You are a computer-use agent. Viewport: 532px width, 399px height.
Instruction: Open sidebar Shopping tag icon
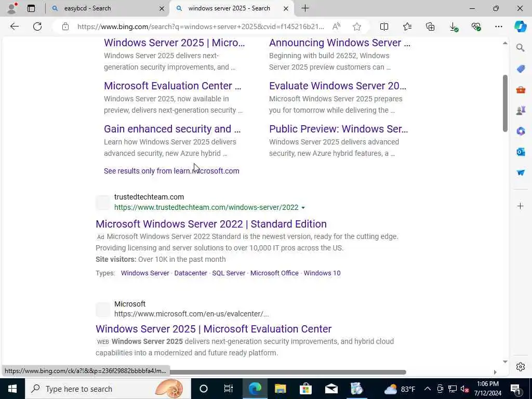tap(521, 69)
